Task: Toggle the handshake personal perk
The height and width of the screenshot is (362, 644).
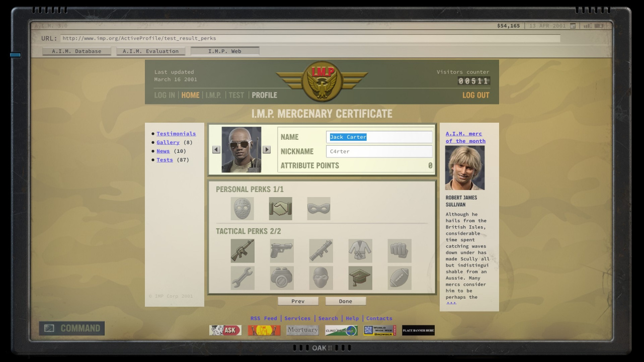Action: pos(281,209)
